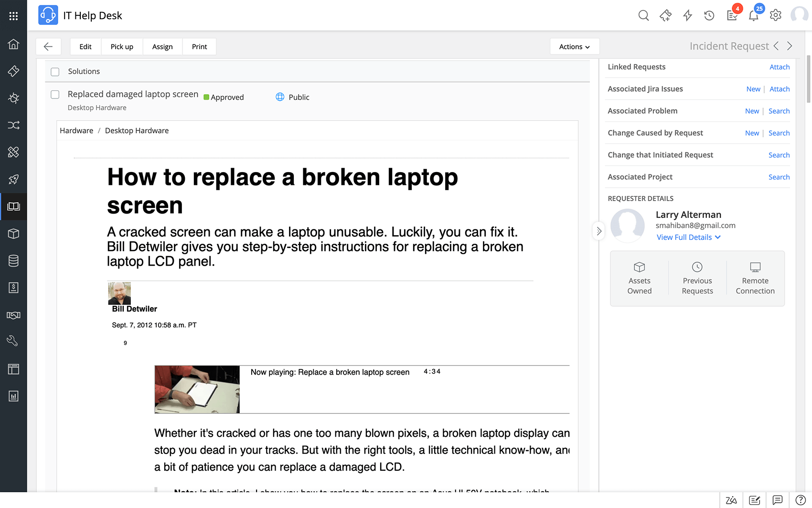Expand View Full Details for requester
Screen dimensions: 812x508
[x=688, y=238]
